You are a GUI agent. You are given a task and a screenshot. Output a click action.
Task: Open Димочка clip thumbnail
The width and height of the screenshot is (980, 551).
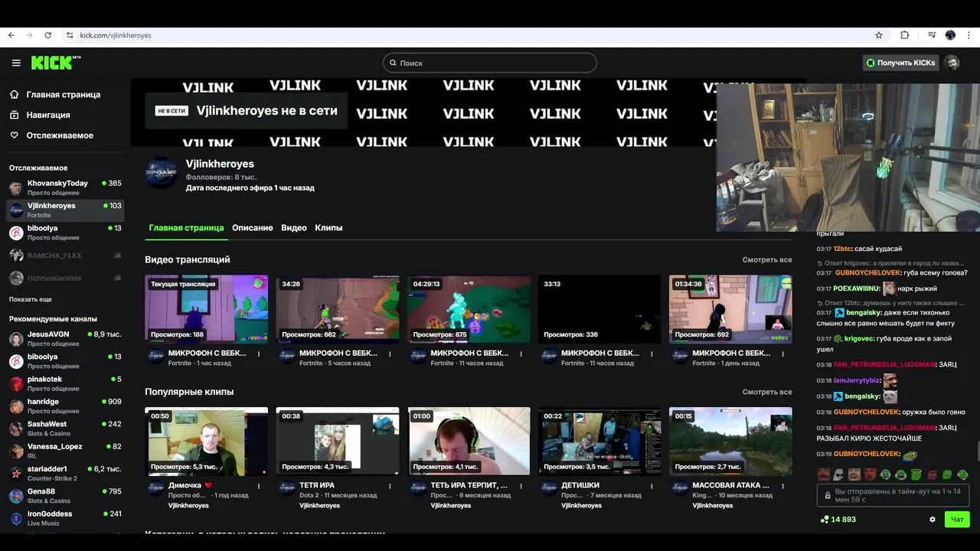pos(207,442)
